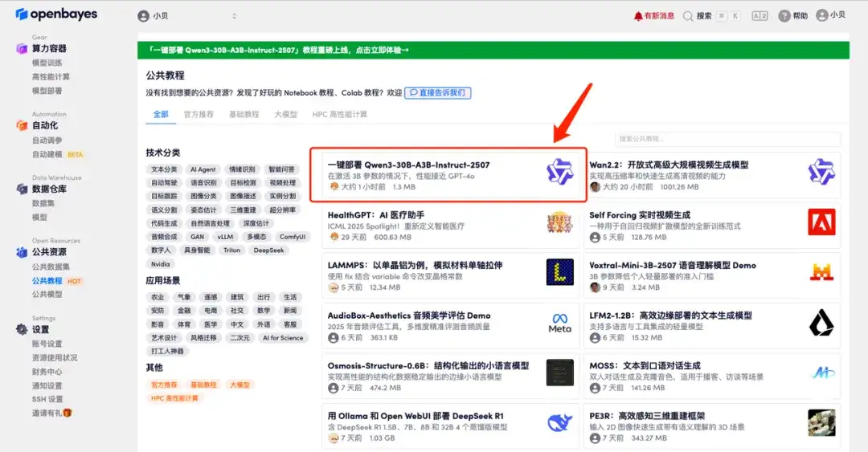Click the Adobe logo on Self Forcing card

point(821,222)
